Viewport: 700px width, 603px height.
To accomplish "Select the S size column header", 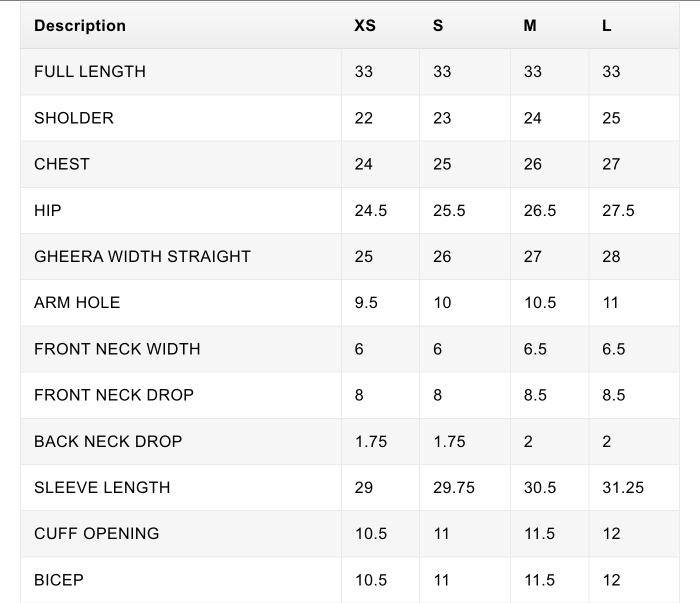I will [x=438, y=25].
